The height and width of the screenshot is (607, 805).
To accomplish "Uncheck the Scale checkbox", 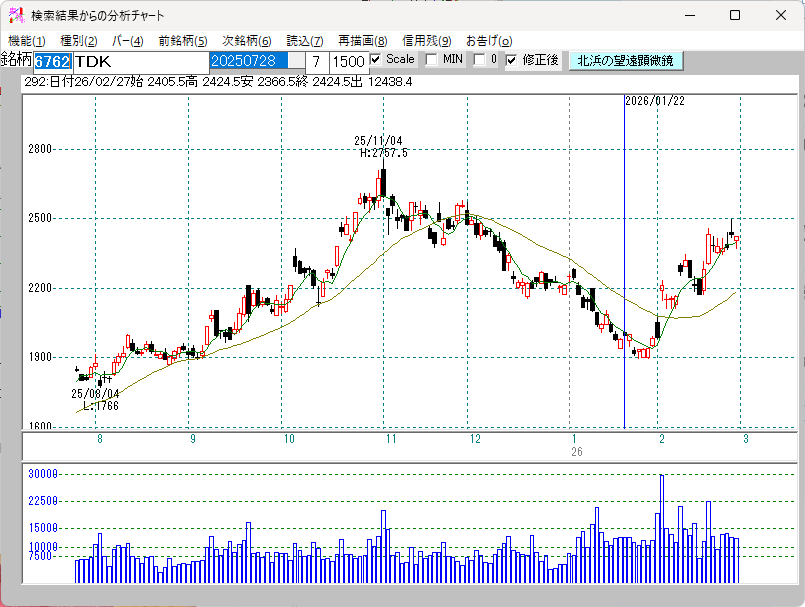I will coord(376,60).
